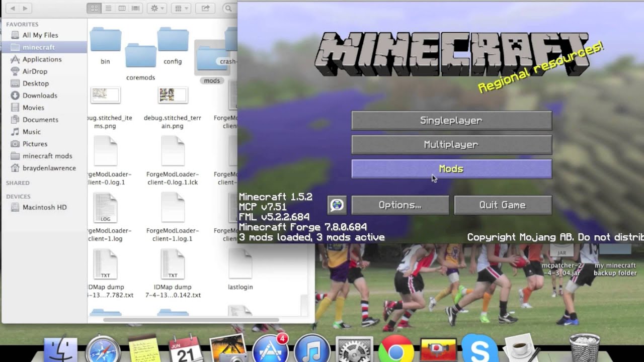Select the IDMap dump 0.142.txt file icon
Screen dimensions: 644x362
click(x=173, y=263)
